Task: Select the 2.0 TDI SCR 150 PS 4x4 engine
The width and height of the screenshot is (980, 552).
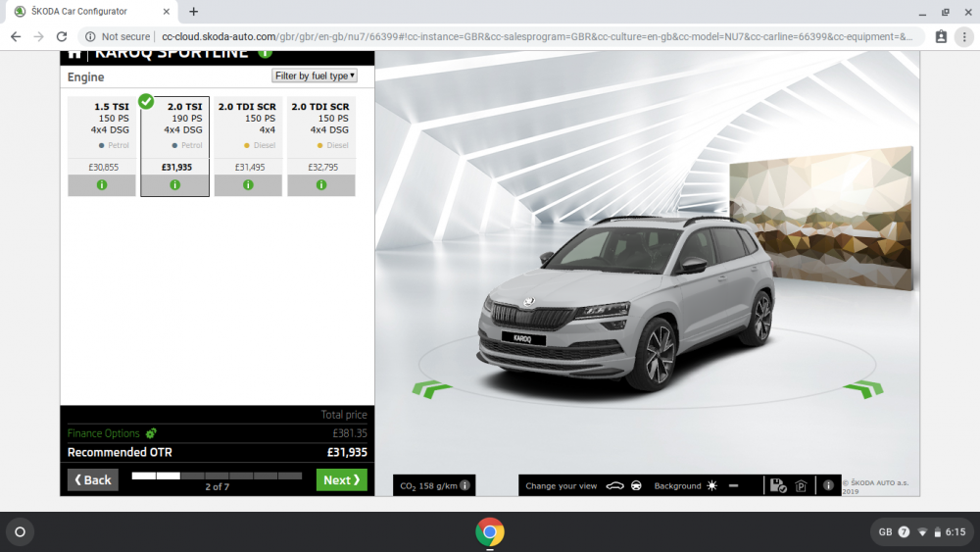Action: pyautogui.click(x=248, y=135)
